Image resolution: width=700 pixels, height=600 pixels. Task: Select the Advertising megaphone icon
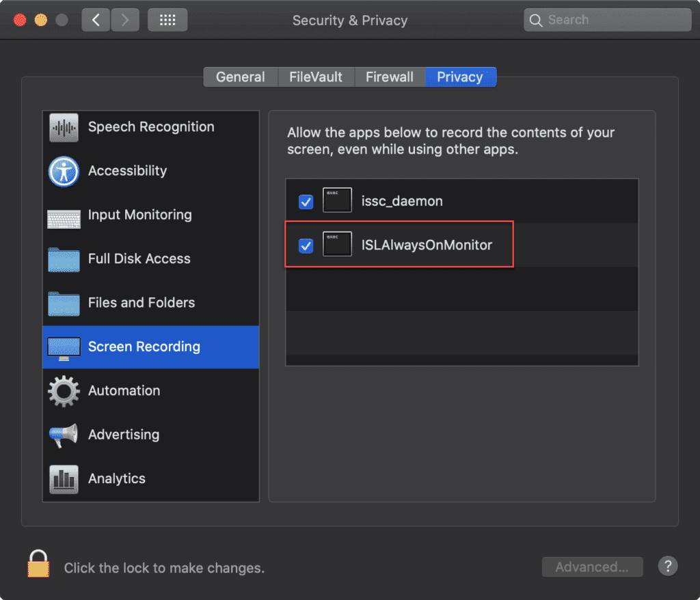click(x=64, y=435)
